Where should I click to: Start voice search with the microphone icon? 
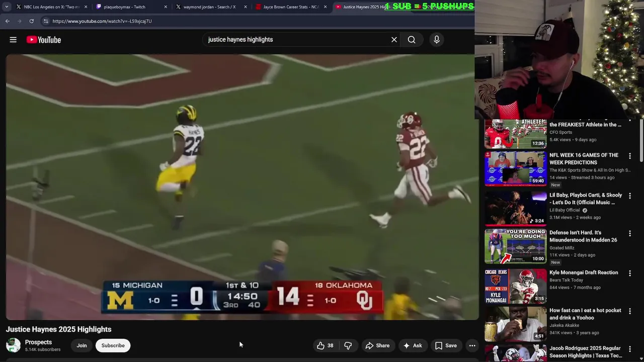[436, 40]
